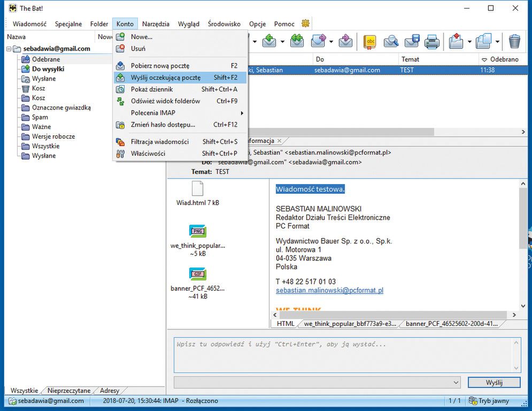The width and height of the screenshot is (532, 411).
Task: Follow the sebastian.malinowski@pcformat.pl email link
Action: (x=329, y=291)
